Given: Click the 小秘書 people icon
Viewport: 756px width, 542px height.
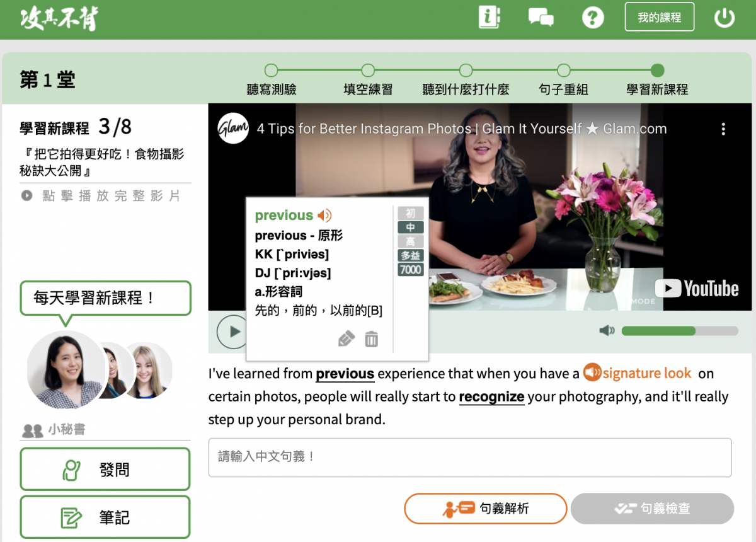Looking at the screenshot, I should tap(33, 430).
